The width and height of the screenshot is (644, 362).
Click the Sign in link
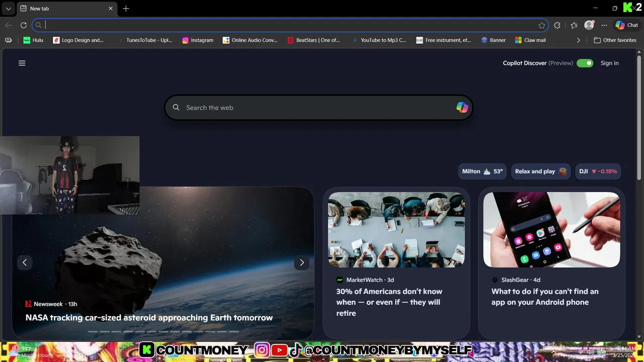(610, 63)
